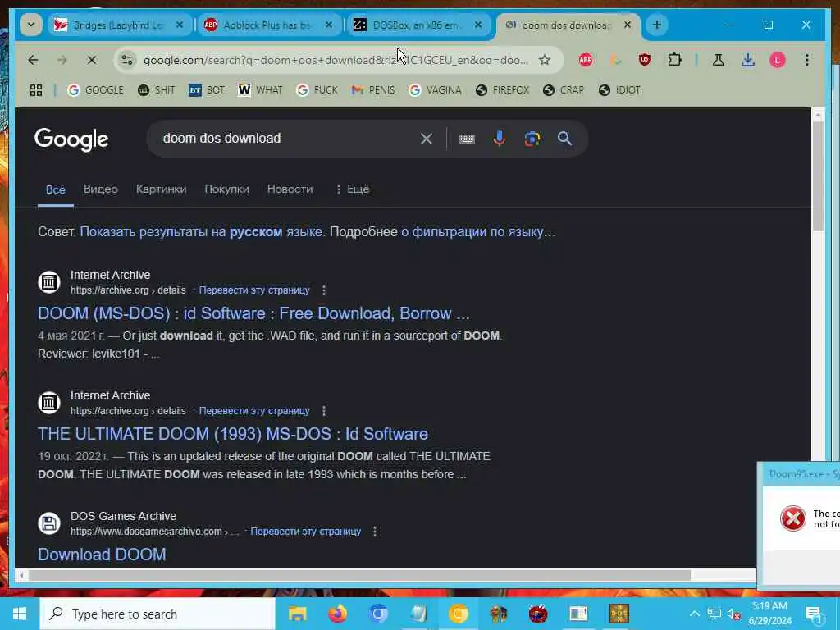Open the Chrome Labs flask icon

click(719, 60)
